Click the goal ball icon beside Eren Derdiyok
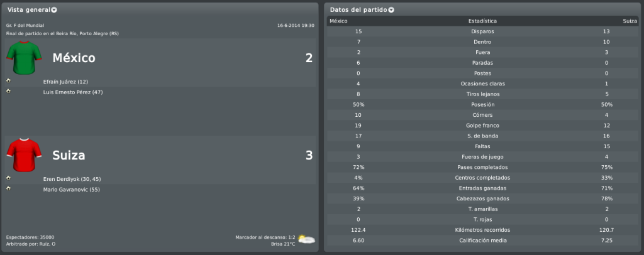The width and height of the screenshot is (644, 255). pyautogui.click(x=8, y=178)
